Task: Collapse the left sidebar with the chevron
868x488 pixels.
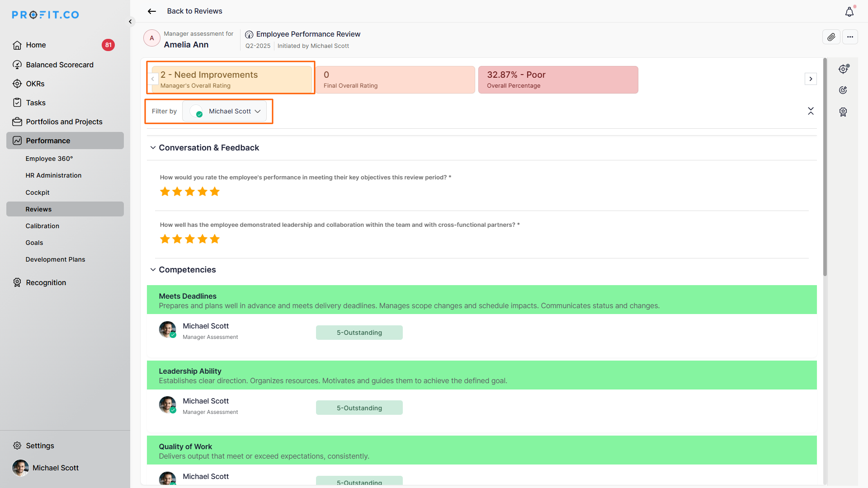Action: (x=130, y=22)
